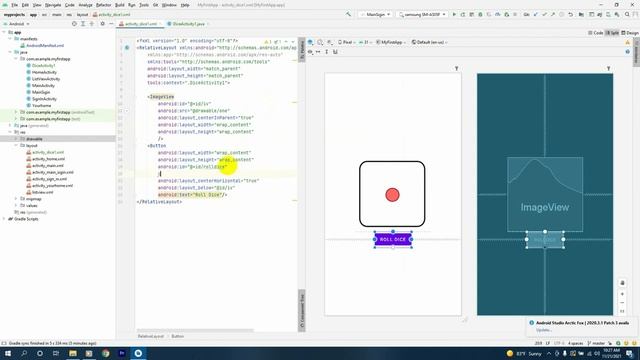This screenshot has width=640, height=360.
Task: Click the Git push arrow icon
Action: coord(553,14)
